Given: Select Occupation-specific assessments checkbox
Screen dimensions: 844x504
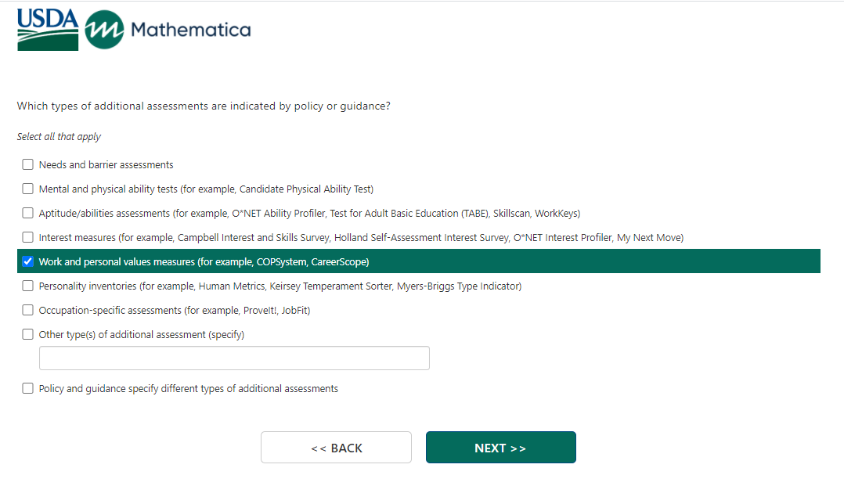Looking at the screenshot, I should 28,311.
